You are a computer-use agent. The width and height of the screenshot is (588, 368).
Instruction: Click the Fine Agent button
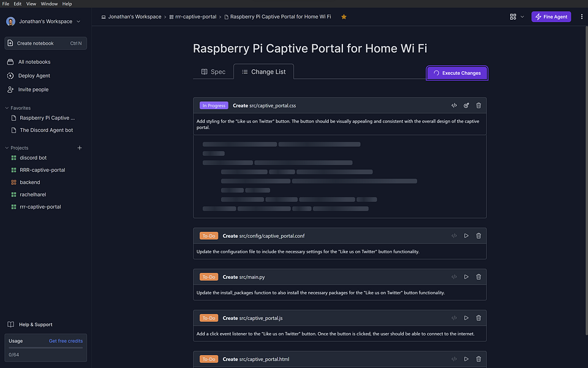[x=551, y=17]
